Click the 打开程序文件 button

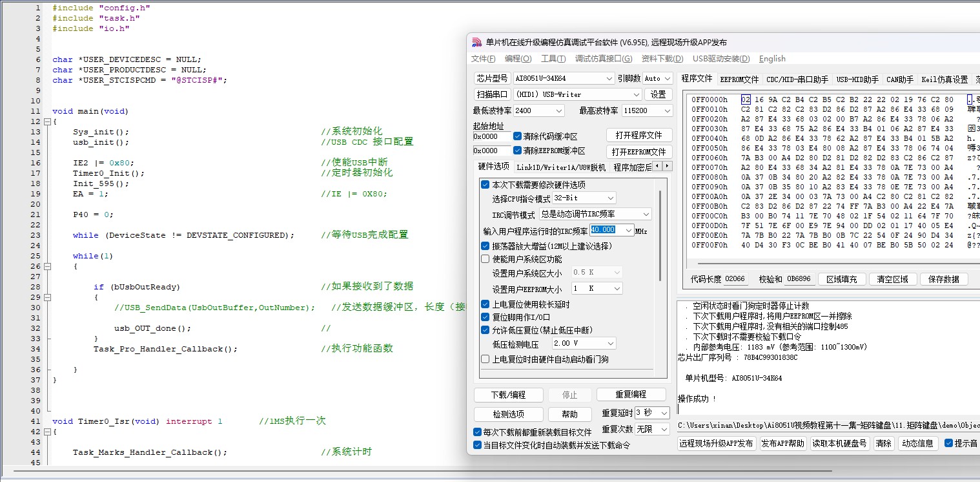coord(639,135)
